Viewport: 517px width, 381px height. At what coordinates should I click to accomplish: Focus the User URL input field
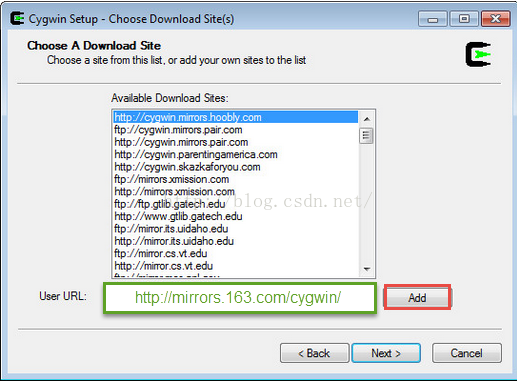[240, 298]
